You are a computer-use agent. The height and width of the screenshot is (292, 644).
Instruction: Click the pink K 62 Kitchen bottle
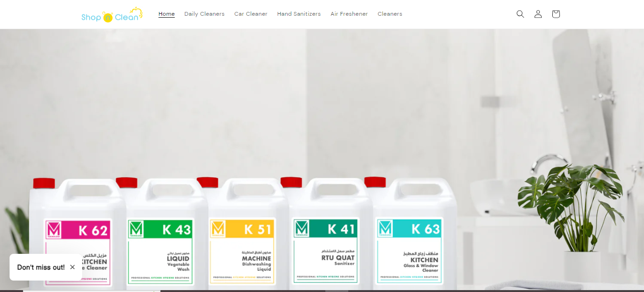(76, 234)
